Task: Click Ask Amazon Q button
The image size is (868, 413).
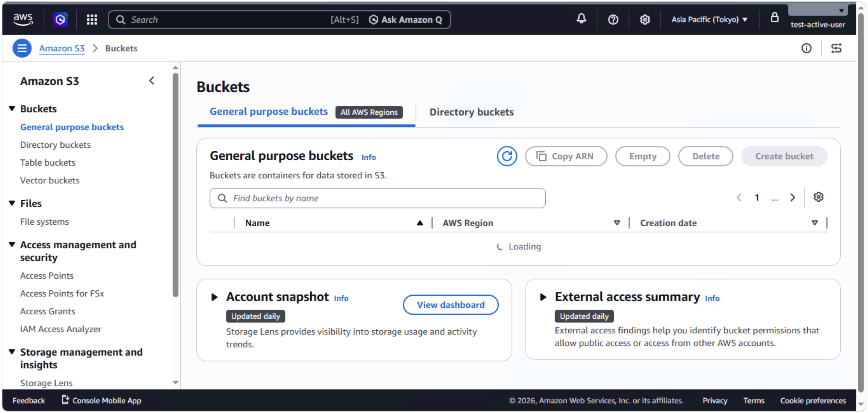Action: [x=405, y=20]
